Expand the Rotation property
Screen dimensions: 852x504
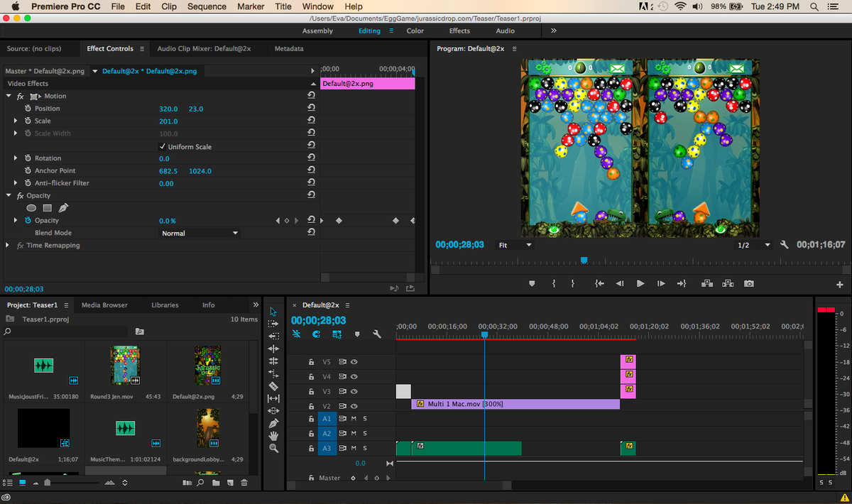pyautogui.click(x=16, y=158)
